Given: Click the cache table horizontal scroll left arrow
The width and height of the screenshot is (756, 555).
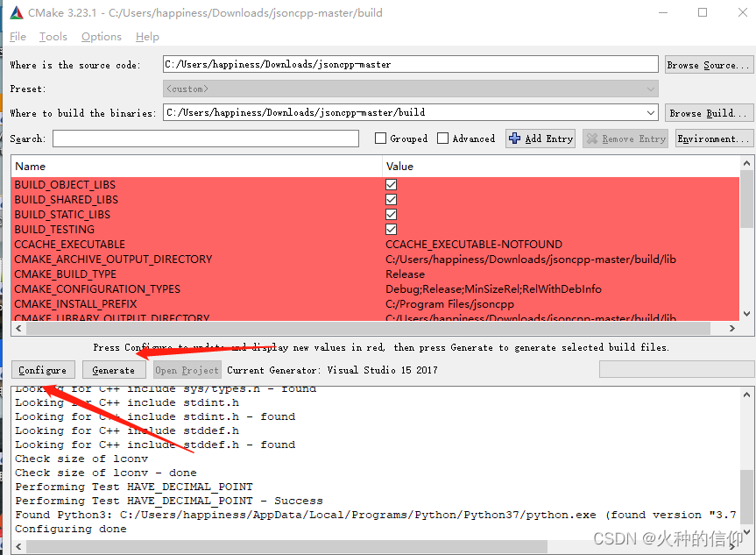Looking at the screenshot, I should point(18,328).
